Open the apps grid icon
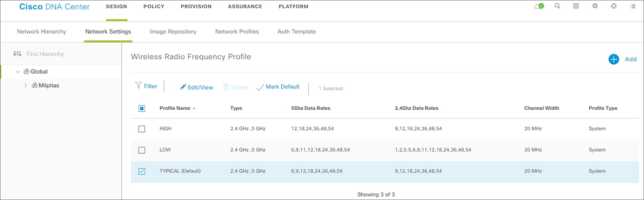The height and width of the screenshot is (200, 644). coord(576,6)
